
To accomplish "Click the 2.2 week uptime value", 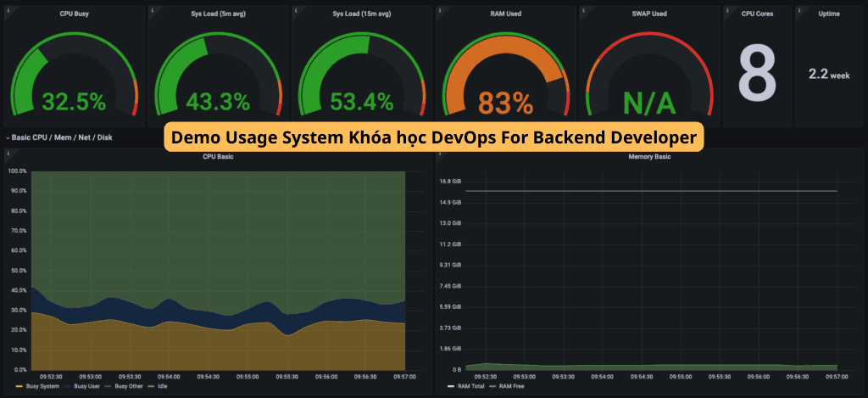I will point(829,74).
